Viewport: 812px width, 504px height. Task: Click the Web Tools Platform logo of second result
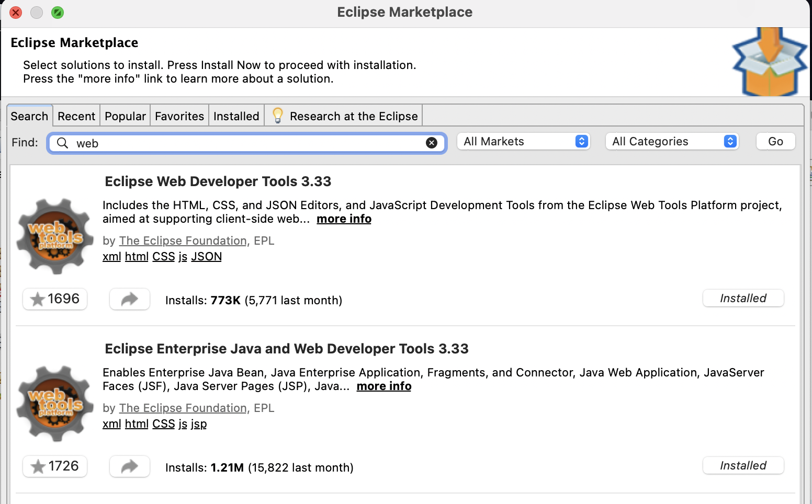click(55, 404)
